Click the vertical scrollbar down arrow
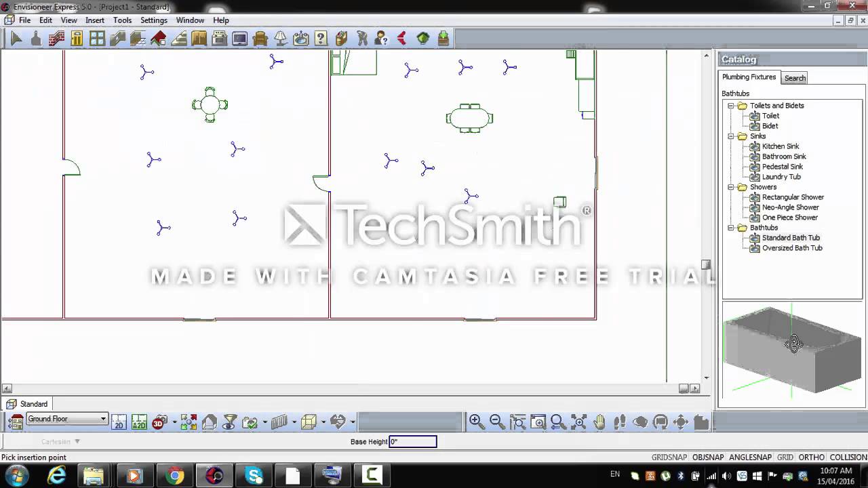868x488 pixels. (707, 378)
